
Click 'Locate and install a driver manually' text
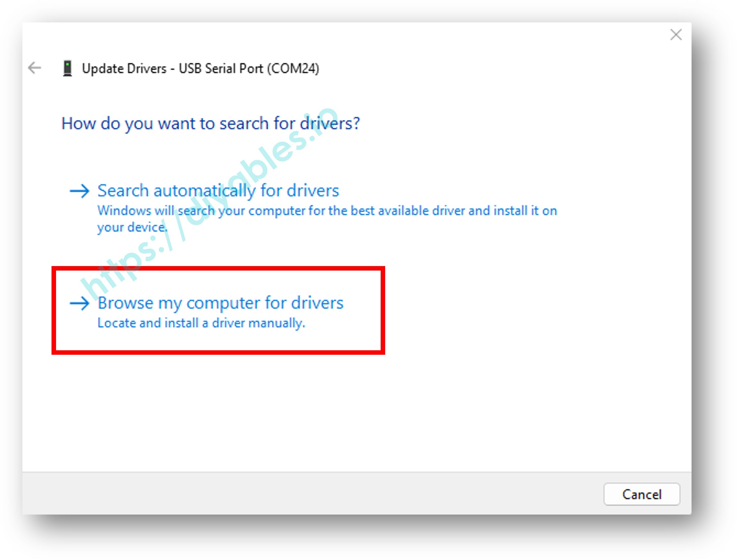pos(201,323)
